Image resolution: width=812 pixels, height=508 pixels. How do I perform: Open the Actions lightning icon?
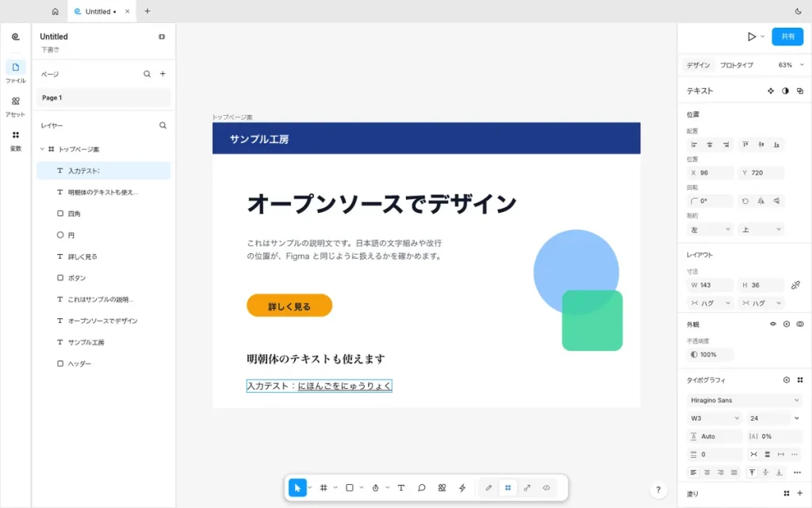point(462,488)
